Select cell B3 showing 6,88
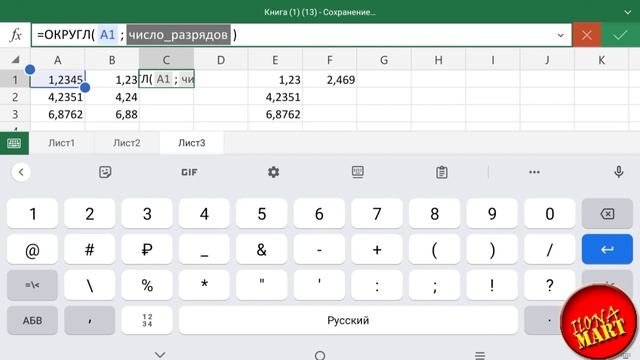 click(112, 114)
